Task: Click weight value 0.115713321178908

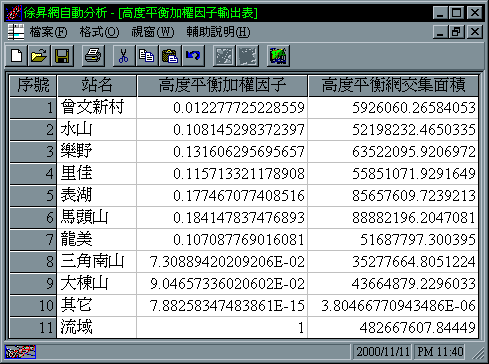Action: point(222,174)
